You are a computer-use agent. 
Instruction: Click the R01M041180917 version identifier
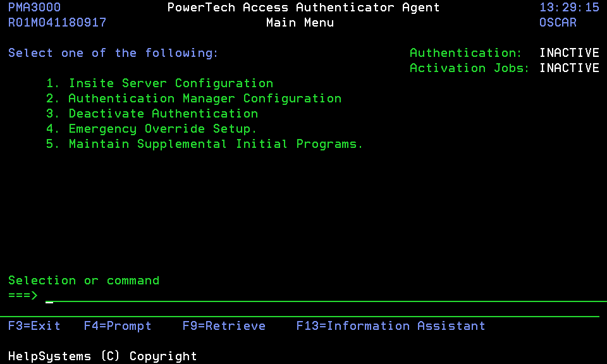pyautogui.click(x=58, y=23)
